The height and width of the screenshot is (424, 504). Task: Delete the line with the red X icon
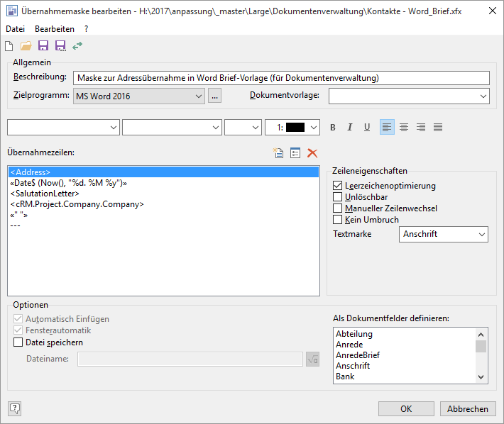pos(312,152)
